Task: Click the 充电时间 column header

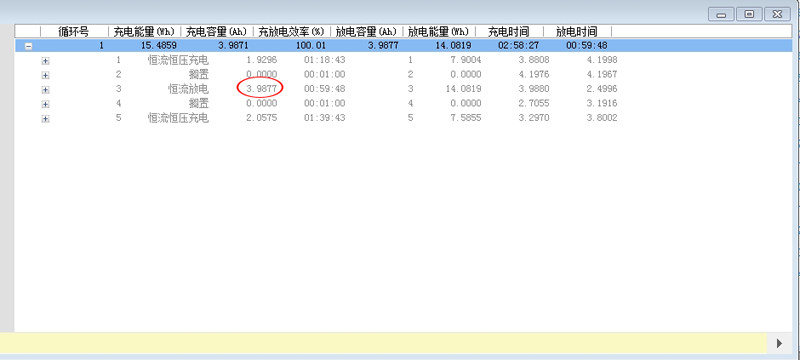Action: click(509, 32)
